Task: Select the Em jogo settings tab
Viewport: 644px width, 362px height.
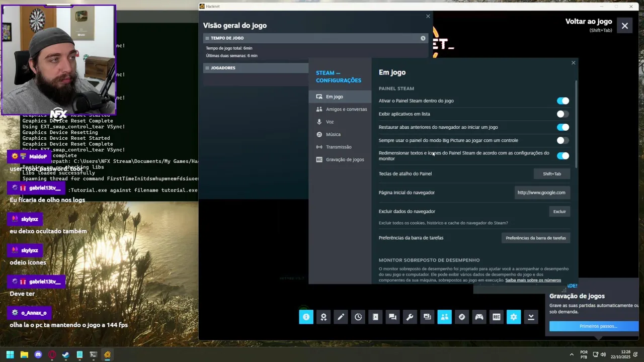Action: tap(340, 97)
